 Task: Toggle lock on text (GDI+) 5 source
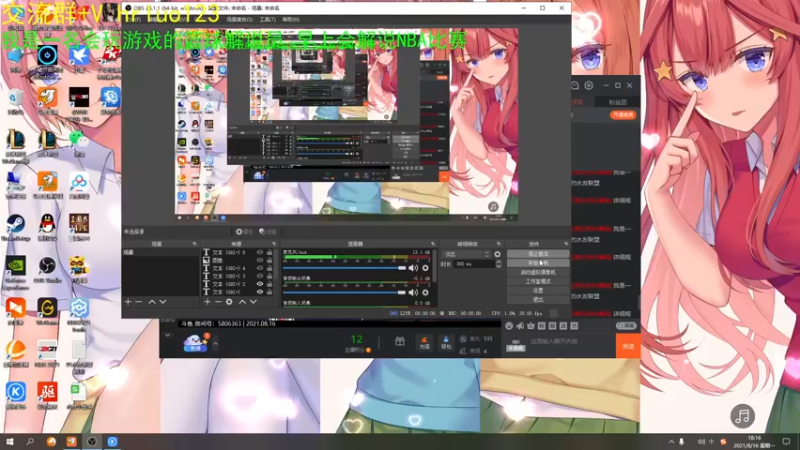(x=269, y=252)
